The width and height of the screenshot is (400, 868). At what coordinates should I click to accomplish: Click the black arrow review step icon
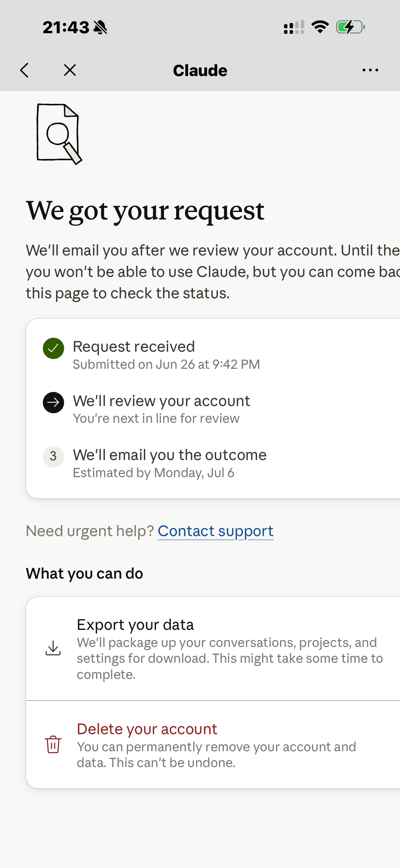[54, 402]
